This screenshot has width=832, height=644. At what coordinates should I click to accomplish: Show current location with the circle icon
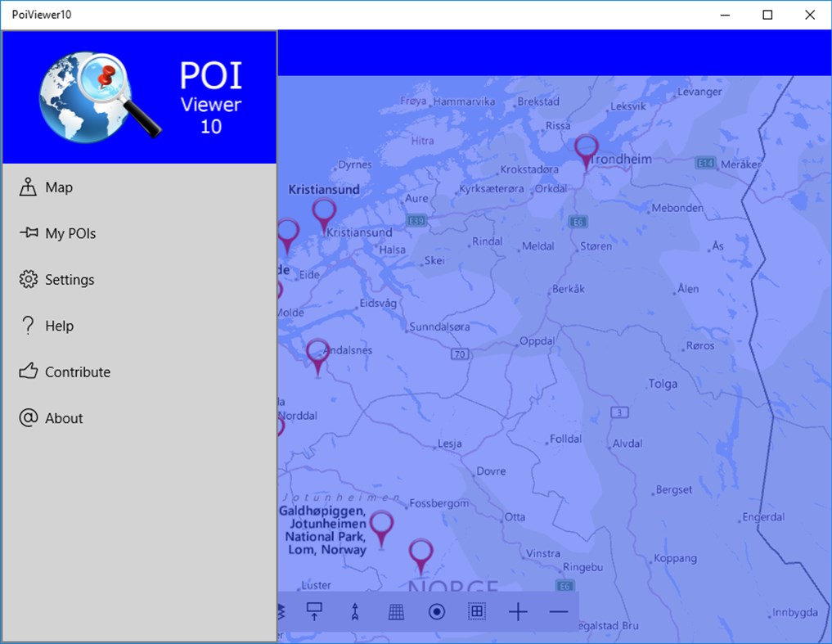(x=436, y=611)
